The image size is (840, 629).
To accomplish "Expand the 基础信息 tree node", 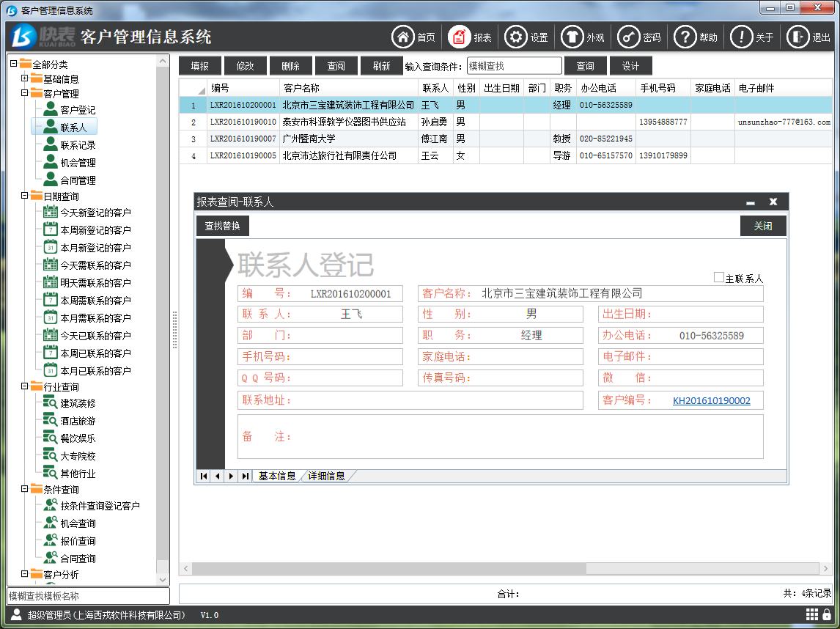I will 24,78.
